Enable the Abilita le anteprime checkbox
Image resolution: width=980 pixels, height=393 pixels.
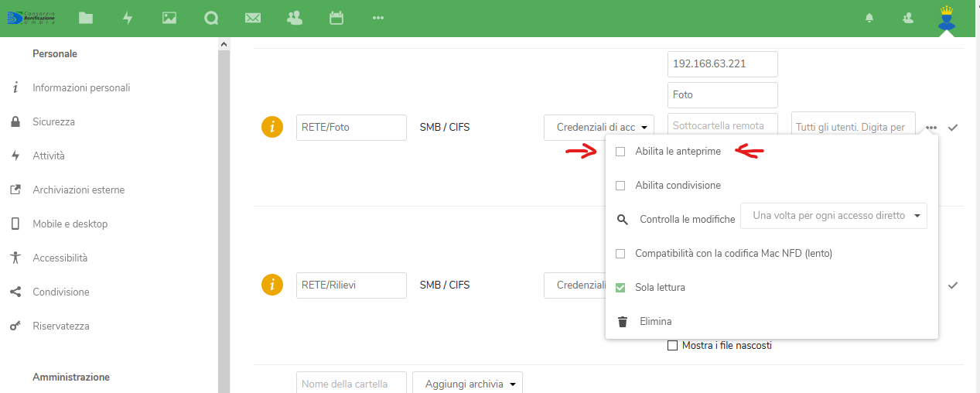(x=620, y=152)
